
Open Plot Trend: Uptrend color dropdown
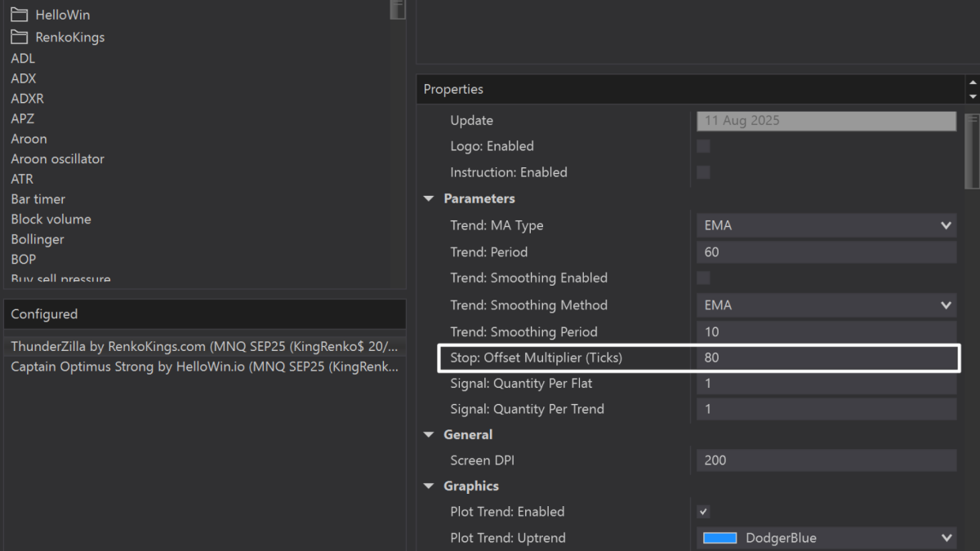coord(946,538)
